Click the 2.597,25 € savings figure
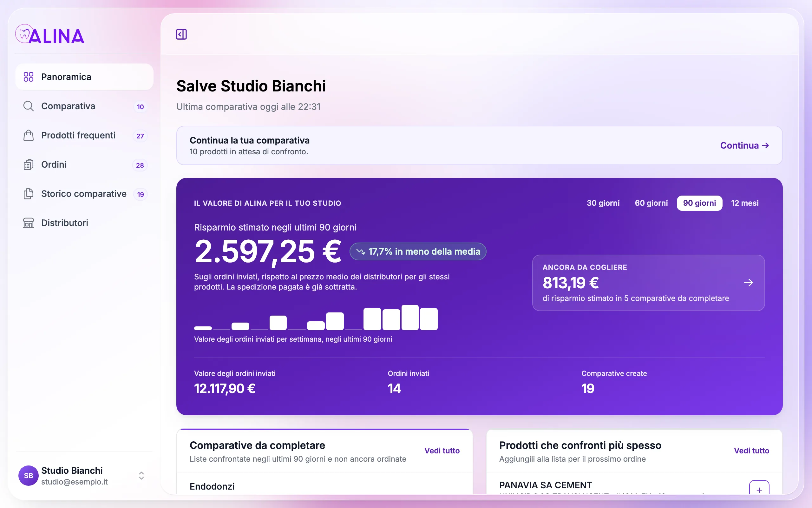Screen dimensions: 812x508 tap(267, 252)
